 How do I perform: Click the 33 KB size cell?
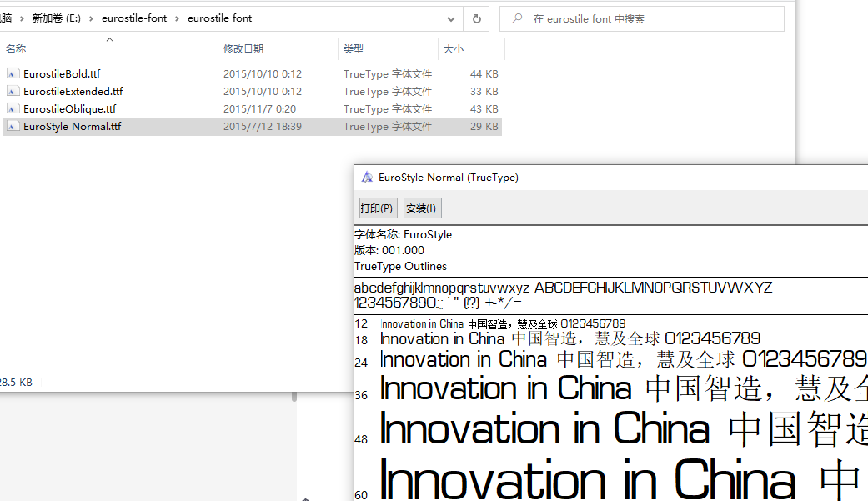(x=484, y=92)
